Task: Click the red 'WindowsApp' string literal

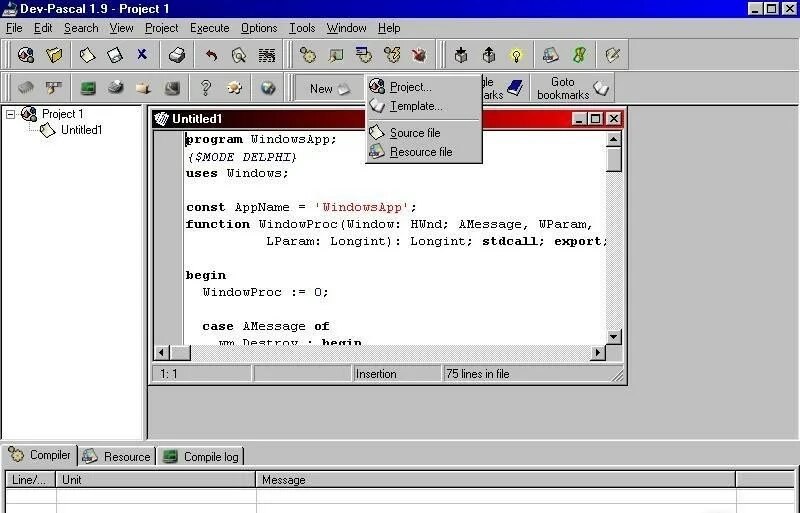Action: 362,207
